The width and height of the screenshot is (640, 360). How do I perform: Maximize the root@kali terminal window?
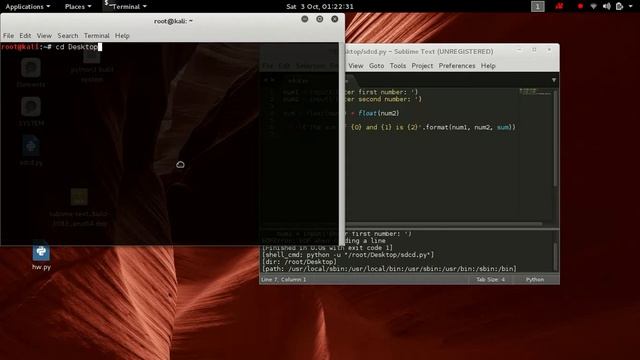pos(320,19)
